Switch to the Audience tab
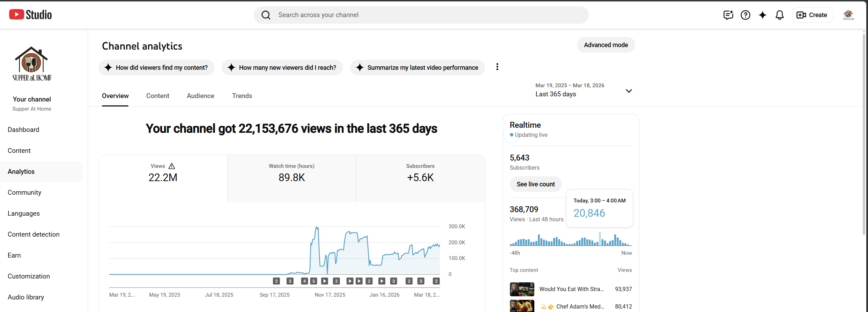The width and height of the screenshot is (868, 312). [200, 96]
